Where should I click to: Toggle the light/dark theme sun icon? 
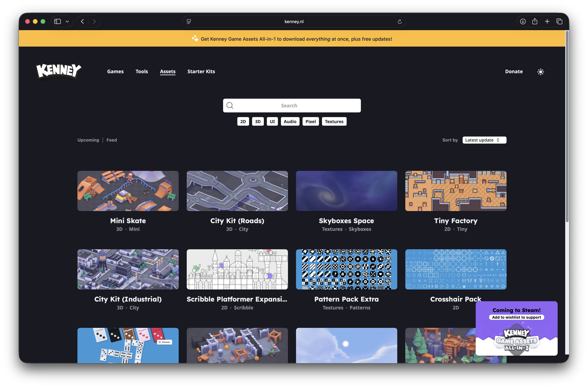[540, 72]
